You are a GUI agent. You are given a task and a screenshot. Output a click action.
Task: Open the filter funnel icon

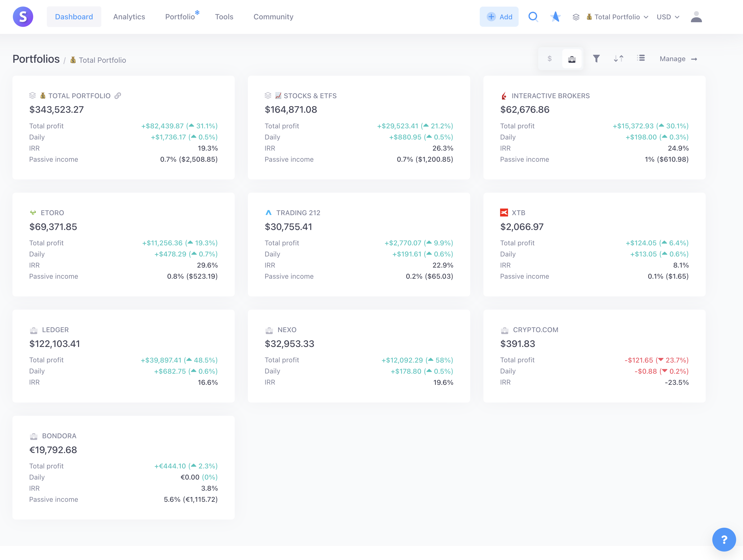(596, 59)
